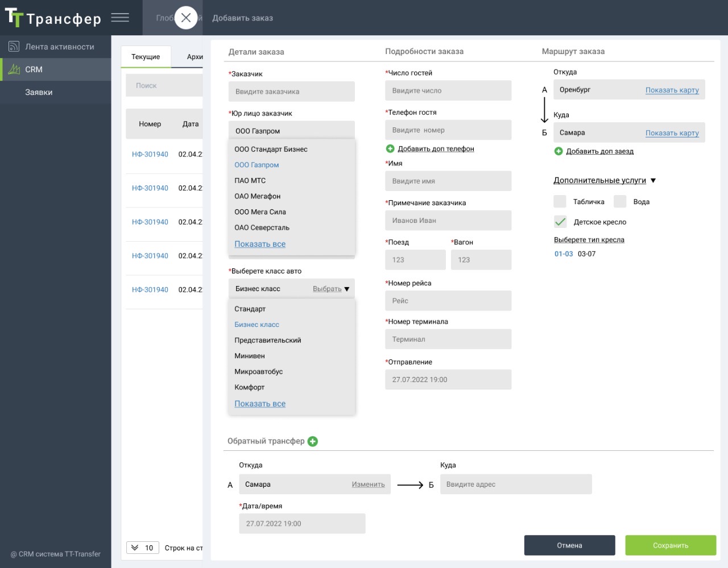The width and height of the screenshot is (728, 568).
Task: Click green plus beside Добавить доп заезд
Action: tap(559, 151)
